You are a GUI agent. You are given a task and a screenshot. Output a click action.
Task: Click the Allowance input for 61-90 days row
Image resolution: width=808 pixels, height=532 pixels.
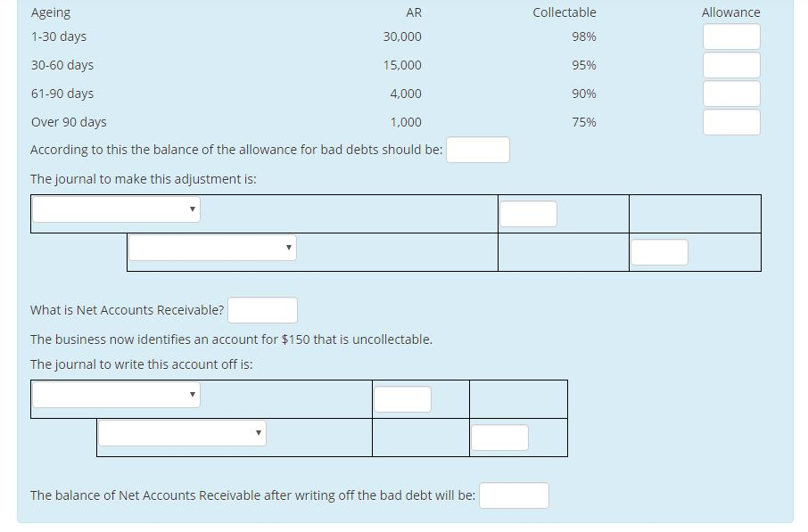coord(730,93)
